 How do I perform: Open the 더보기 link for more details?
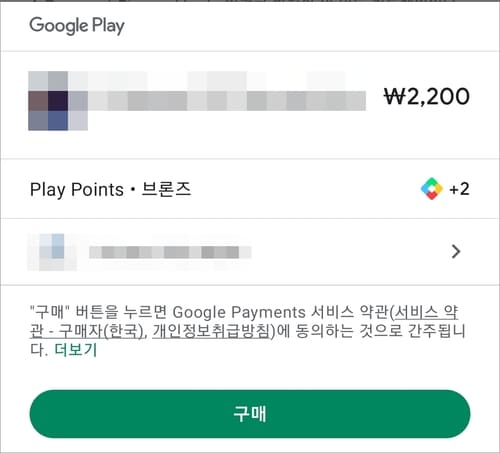76,350
